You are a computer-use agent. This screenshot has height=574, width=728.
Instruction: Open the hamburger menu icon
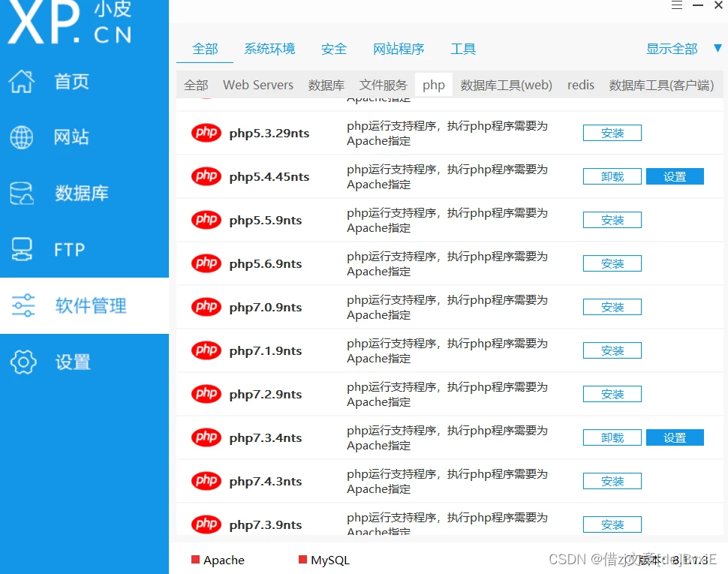click(677, 5)
